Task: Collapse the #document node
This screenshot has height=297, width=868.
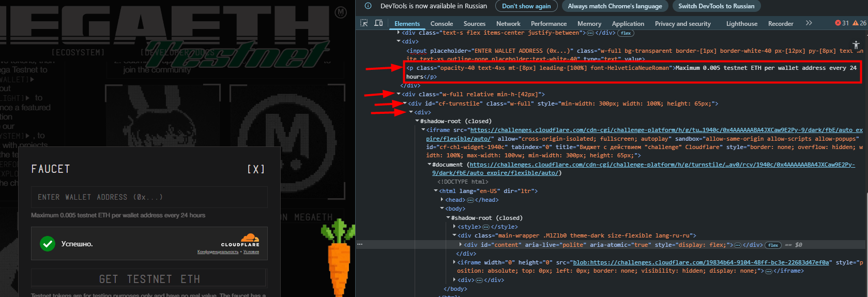Action: coord(429,165)
